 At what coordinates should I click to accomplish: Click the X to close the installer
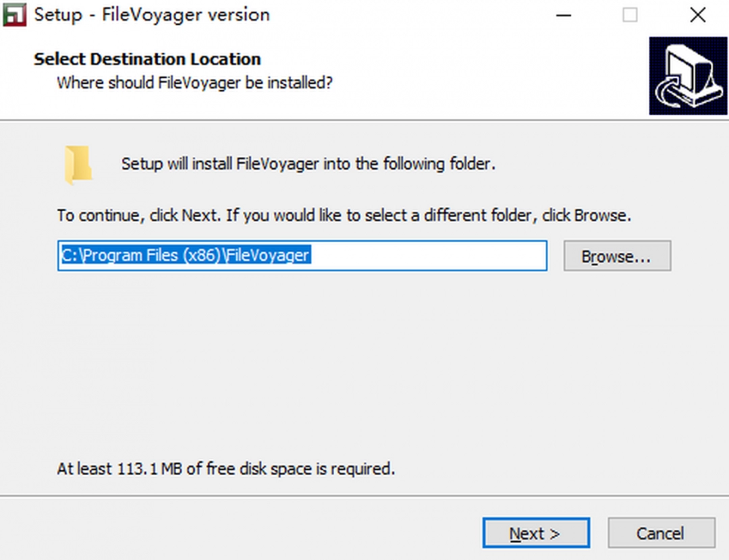coord(698,14)
